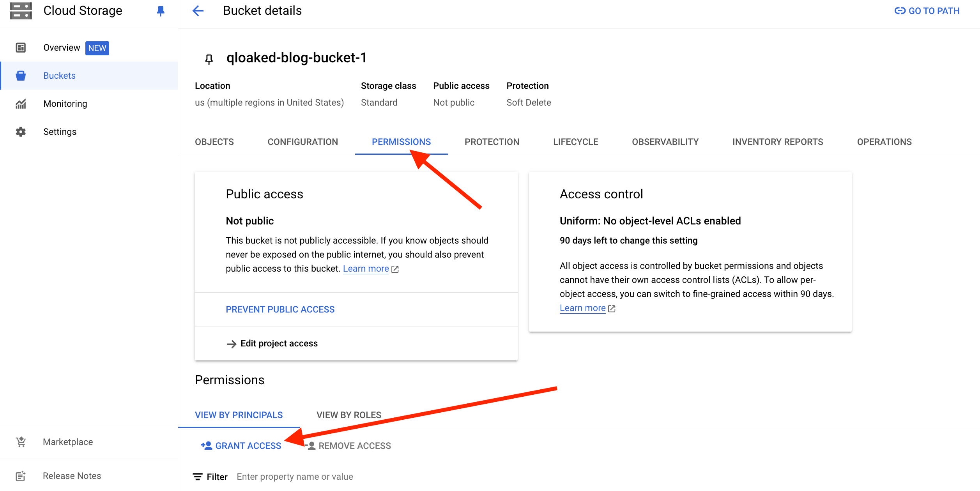Image resolution: width=980 pixels, height=491 pixels.
Task: Click the Buckets bucket icon in sidebar
Action: pyautogui.click(x=21, y=76)
